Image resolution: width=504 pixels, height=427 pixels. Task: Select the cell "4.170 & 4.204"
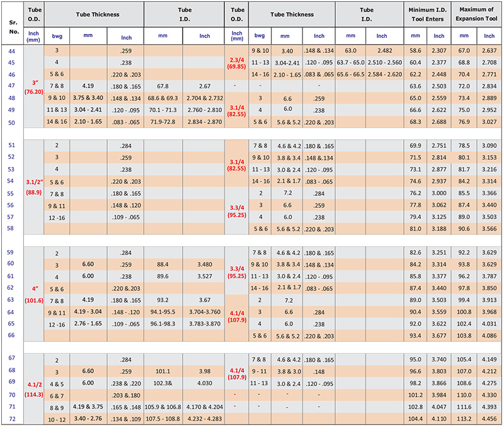coord(204,407)
